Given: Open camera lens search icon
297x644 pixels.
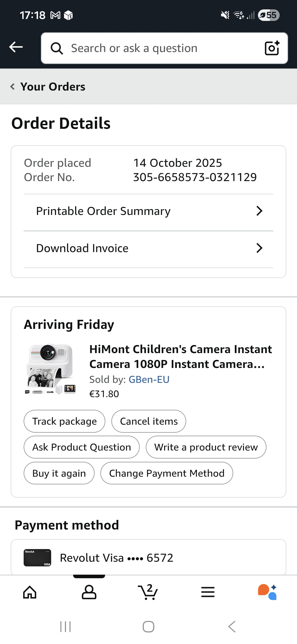Looking at the screenshot, I should pos(272,48).
